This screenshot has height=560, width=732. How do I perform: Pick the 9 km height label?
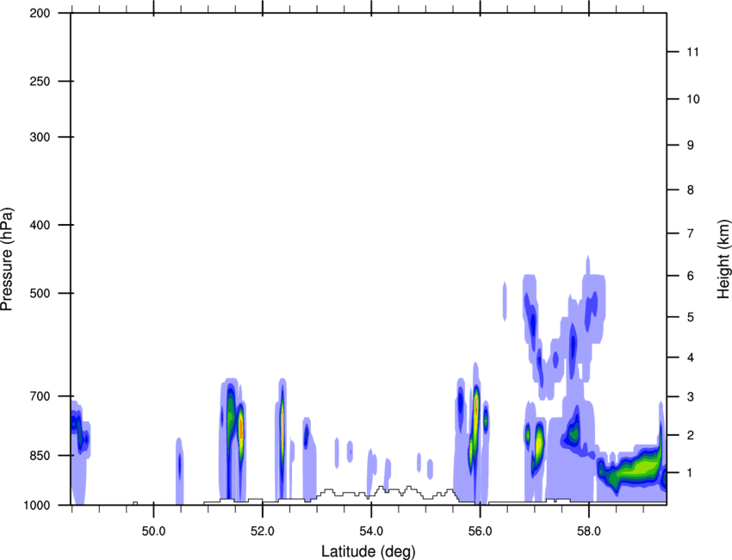(691, 146)
